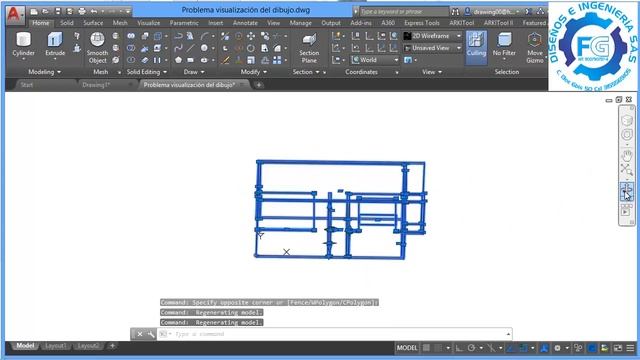The height and width of the screenshot is (360, 640).
Task: Switch to the Solid ribbon tab
Action: [67, 23]
